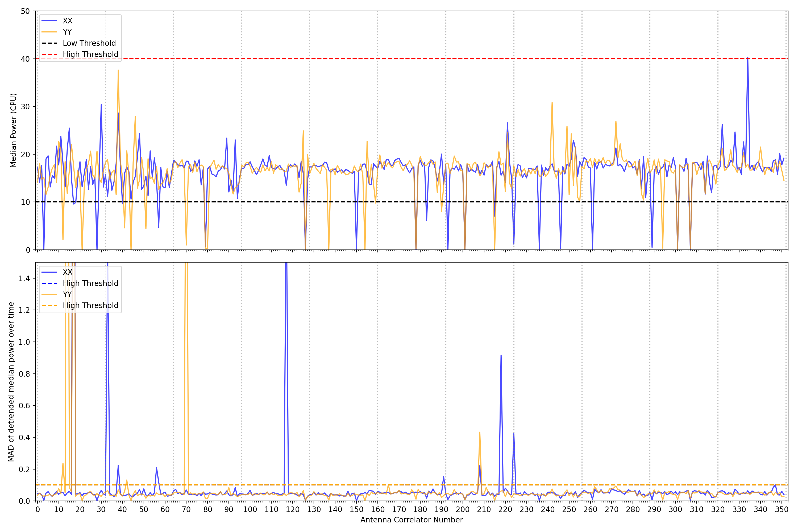Viewport: 798px width, 532px height.
Task: Click the YY legend entry in top plot
Action: [67, 32]
